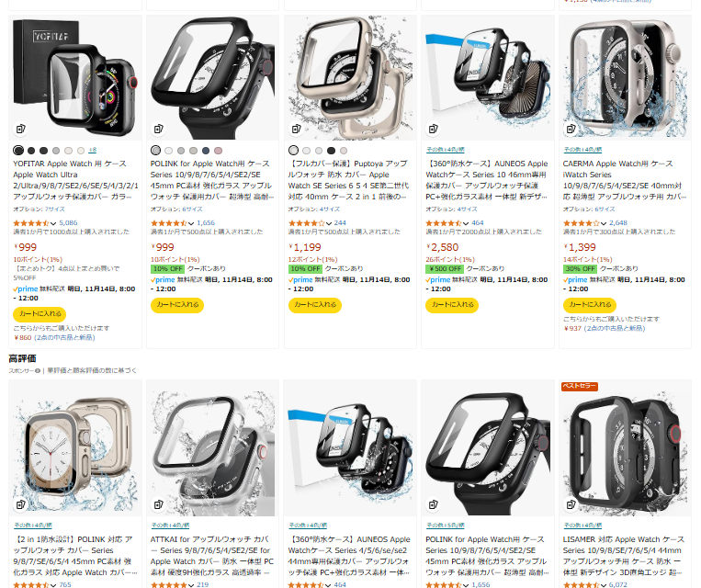Click compare icon on Puptoya product image
Image resolution: width=701 pixels, height=588 pixels.
pos(296,129)
